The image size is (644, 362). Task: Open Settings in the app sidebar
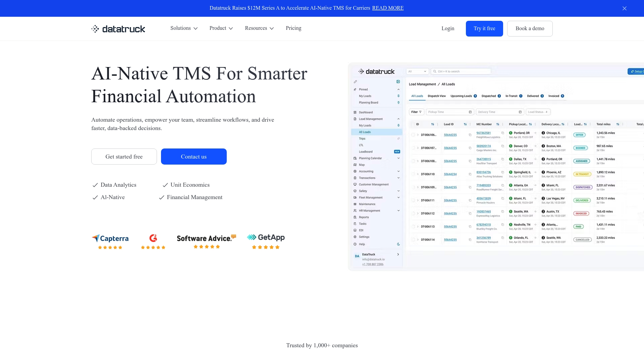click(364, 237)
